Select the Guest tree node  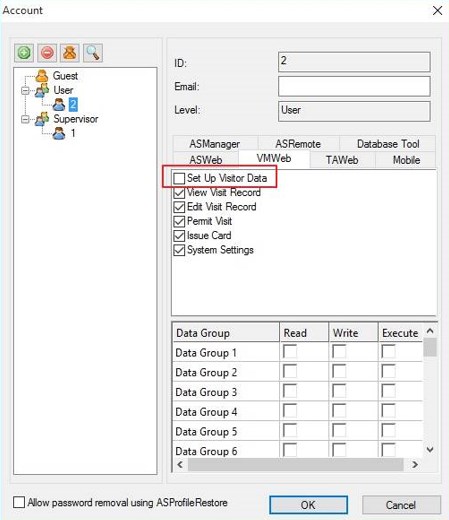(x=65, y=76)
